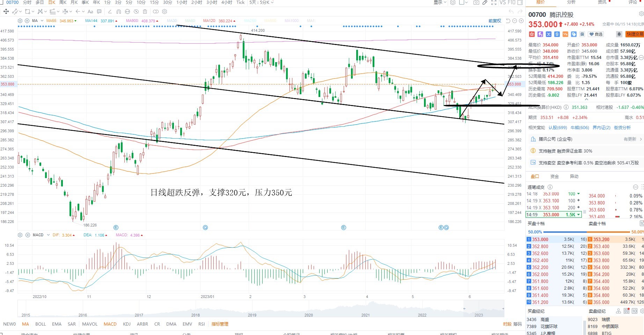Click the price alert bell icon

click(x=619, y=34)
